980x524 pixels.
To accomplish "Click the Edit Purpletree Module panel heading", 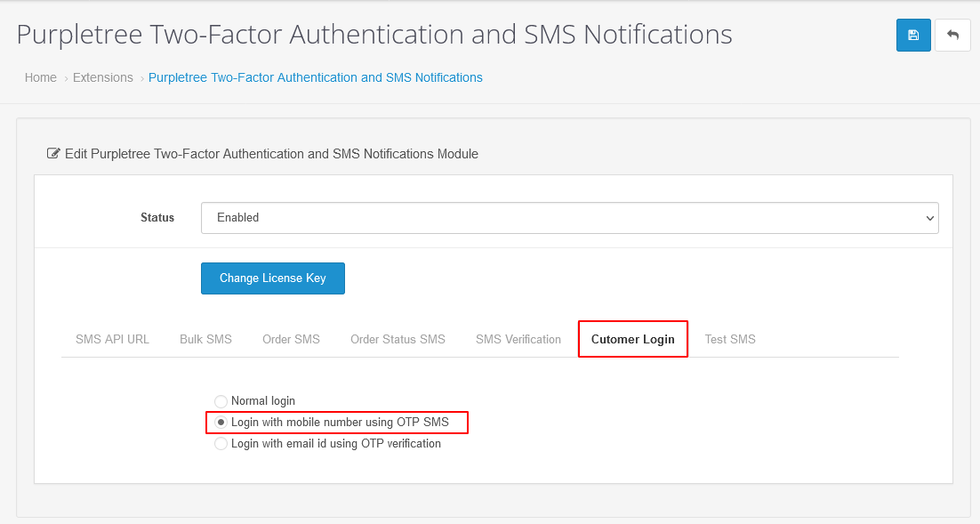I will point(262,154).
